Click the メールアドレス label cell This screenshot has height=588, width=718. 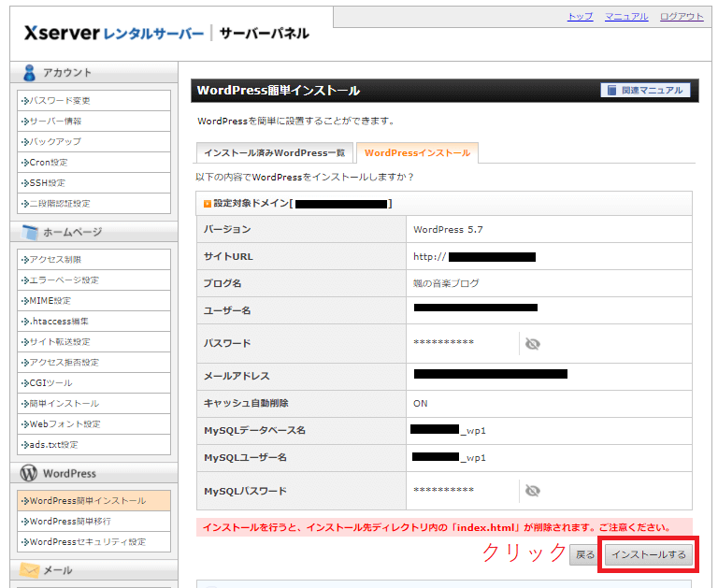coord(301,377)
